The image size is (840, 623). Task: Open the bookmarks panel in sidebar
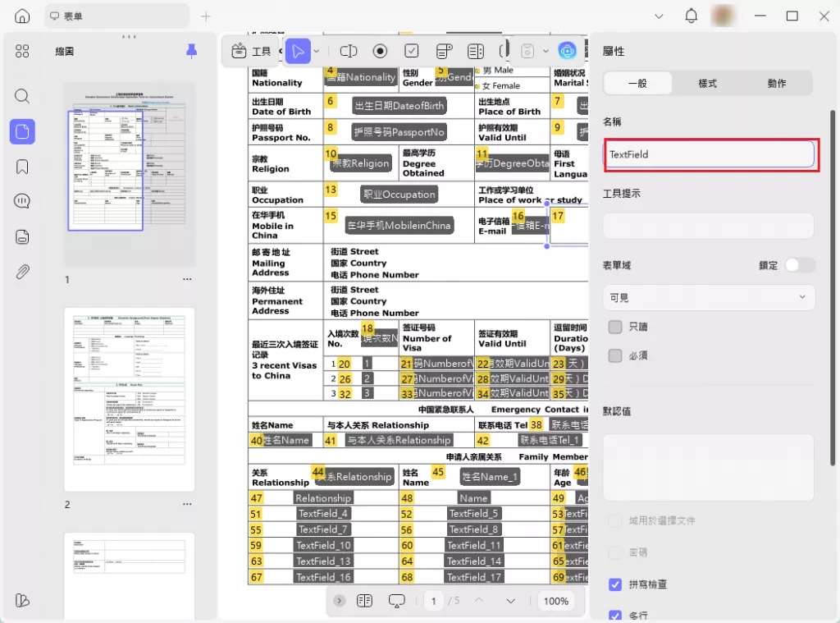pyautogui.click(x=22, y=167)
